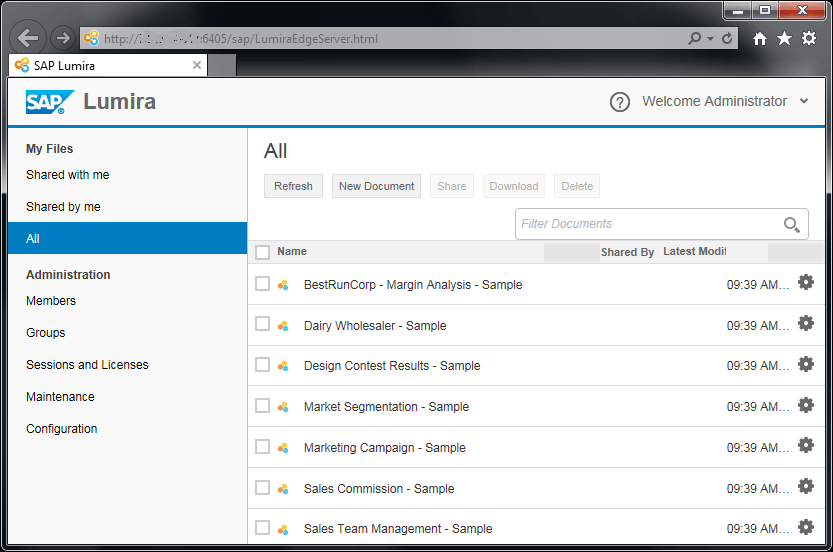Click the SAP logo

tap(50, 102)
